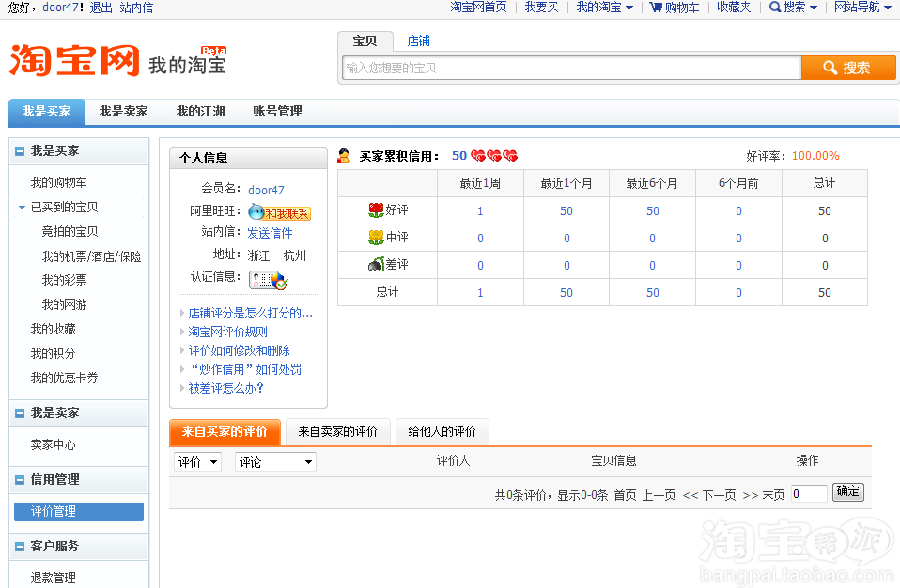Open 卖家中心 sidebar item
The width and height of the screenshot is (900, 588).
coord(53,444)
